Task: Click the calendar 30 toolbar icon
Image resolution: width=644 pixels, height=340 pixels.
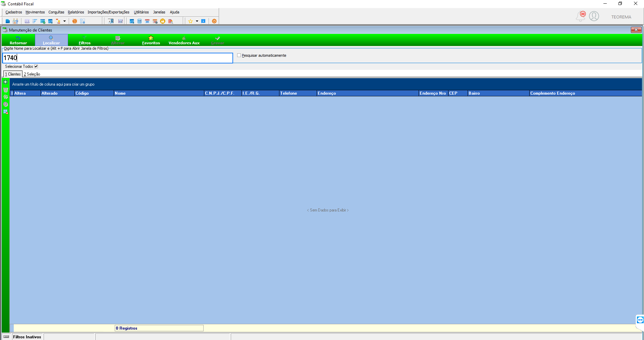Action: [147, 21]
